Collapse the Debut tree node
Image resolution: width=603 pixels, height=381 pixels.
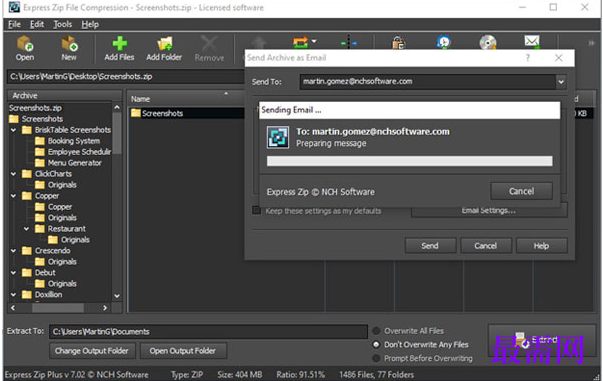pos(13,273)
